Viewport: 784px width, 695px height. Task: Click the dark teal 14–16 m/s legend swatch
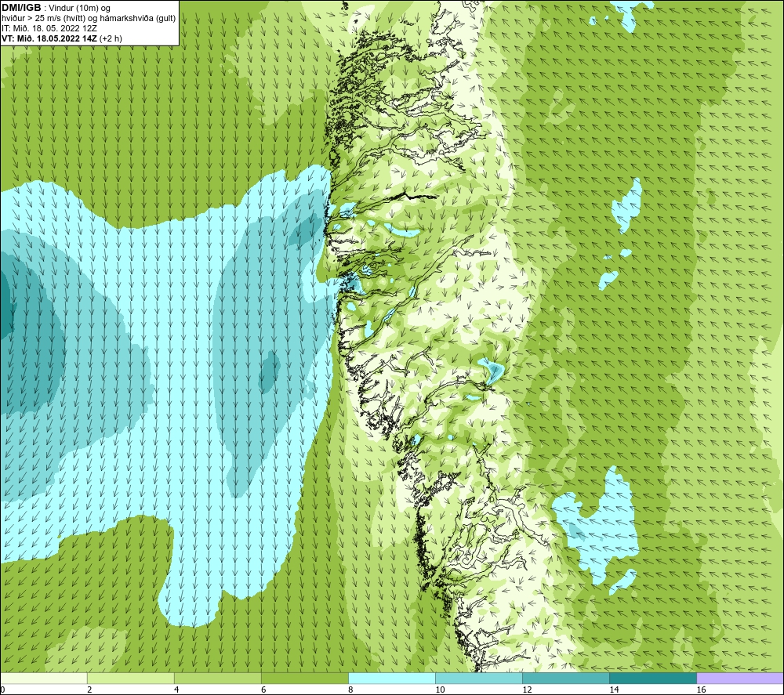[653, 678]
